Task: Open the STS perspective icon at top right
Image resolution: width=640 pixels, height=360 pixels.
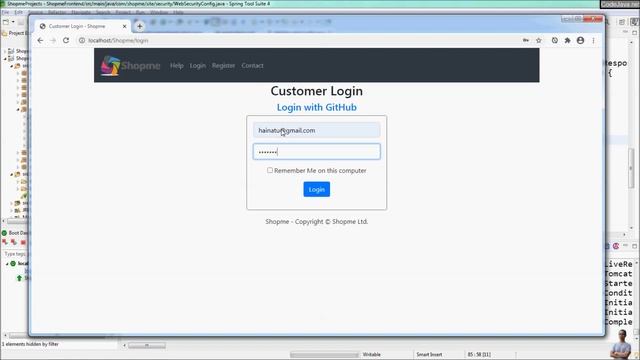Action: point(634,22)
